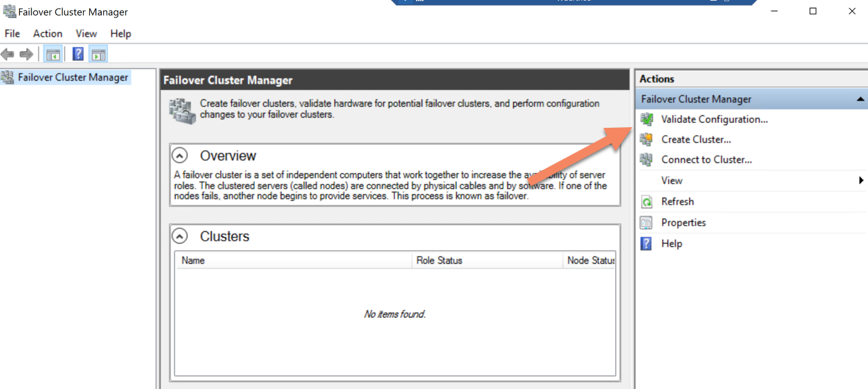The width and height of the screenshot is (868, 389).
Task: Click the Back arrow toolbar icon
Action: click(7, 55)
